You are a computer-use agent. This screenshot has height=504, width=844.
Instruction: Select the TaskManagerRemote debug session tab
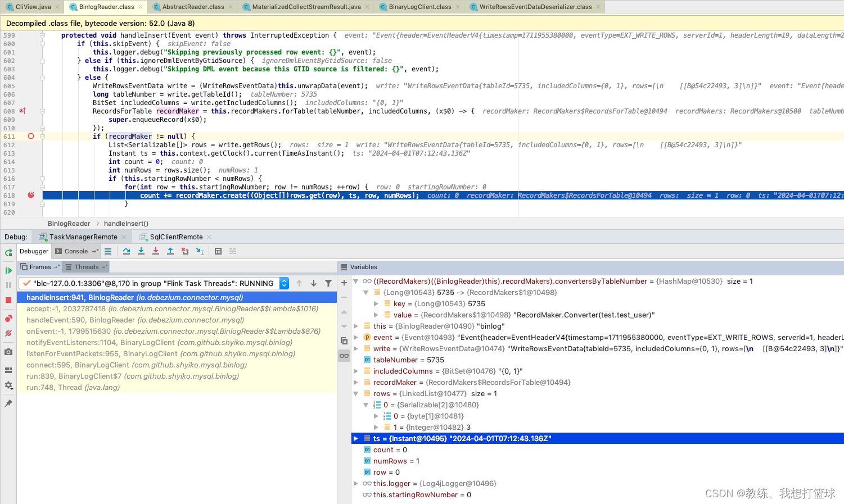click(x=83, y=237)
